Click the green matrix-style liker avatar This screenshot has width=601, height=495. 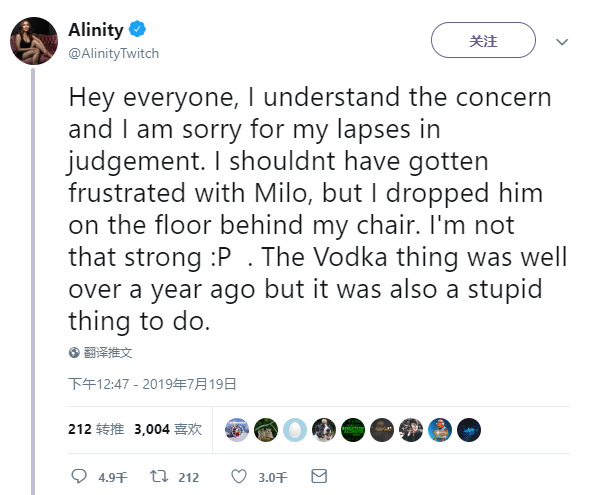352,429
